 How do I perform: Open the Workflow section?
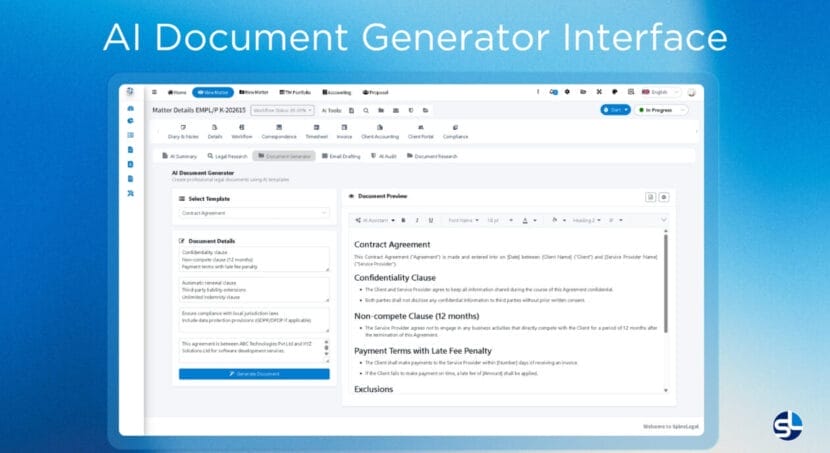point(242,132)
